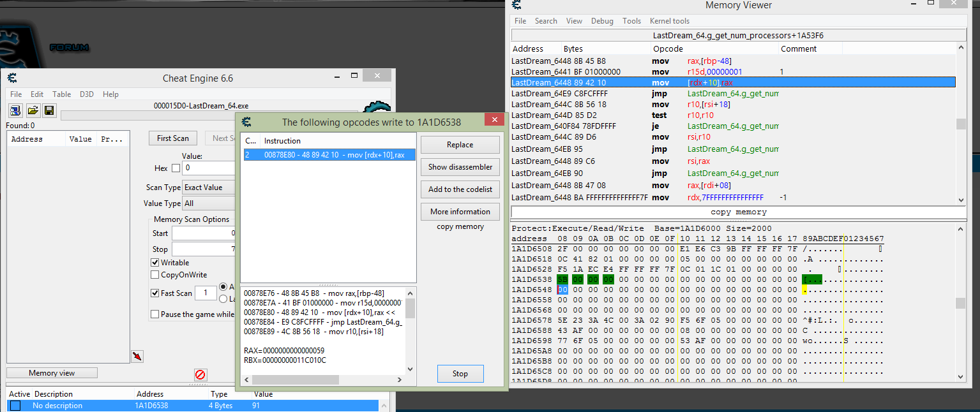
Task: Click the Show disassembler button
Action: [x=460, y=167]
